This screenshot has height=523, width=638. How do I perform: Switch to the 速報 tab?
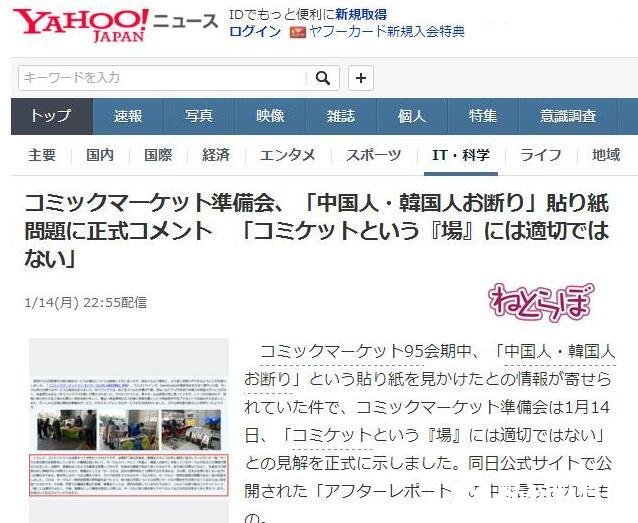128,116
